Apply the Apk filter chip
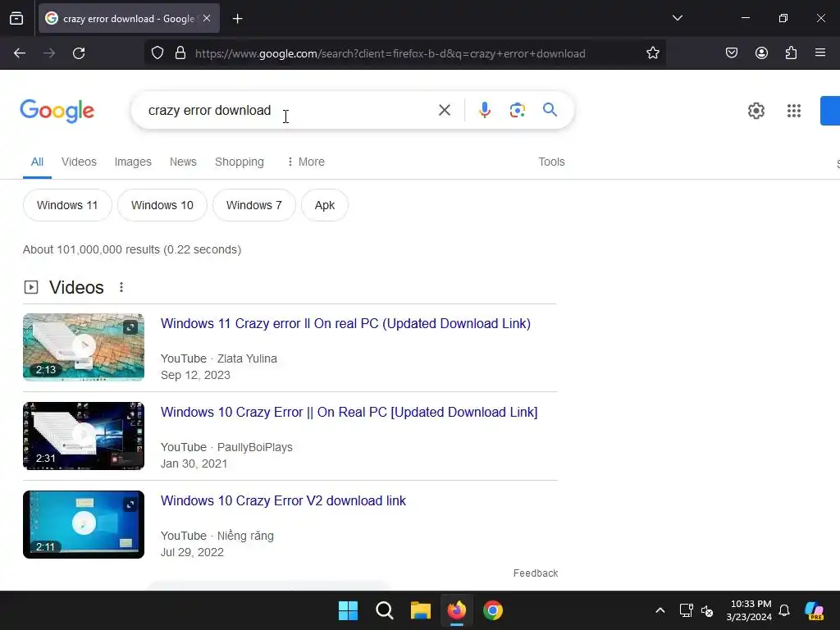This screenshot has width=840, height=630. 325,205
